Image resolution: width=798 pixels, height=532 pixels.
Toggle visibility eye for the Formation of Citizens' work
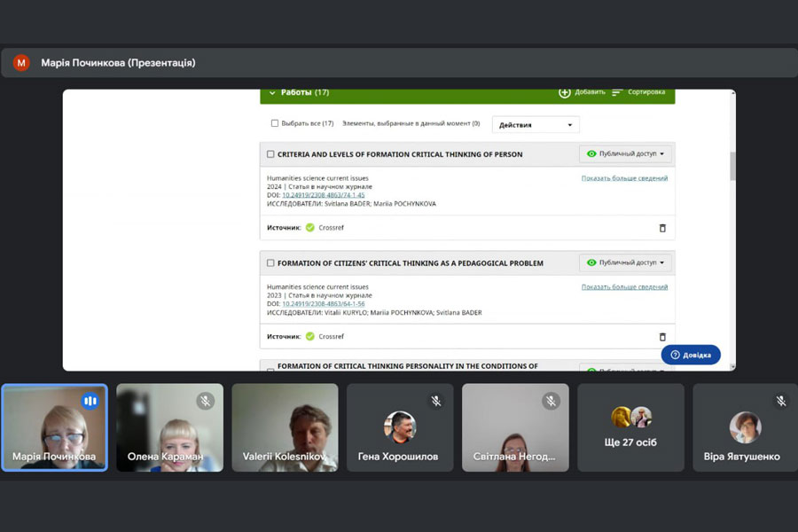(591, 262)
